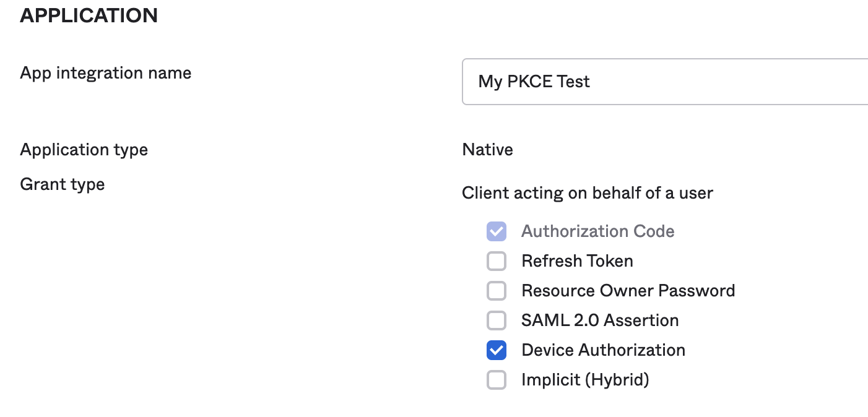Uncheck the Device Authorization checkbox
868x417 pixels.
tap(497, 350)
